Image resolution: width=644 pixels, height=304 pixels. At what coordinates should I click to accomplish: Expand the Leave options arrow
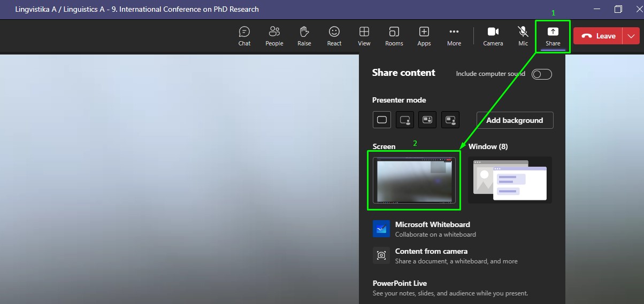[x=631, y=36]
